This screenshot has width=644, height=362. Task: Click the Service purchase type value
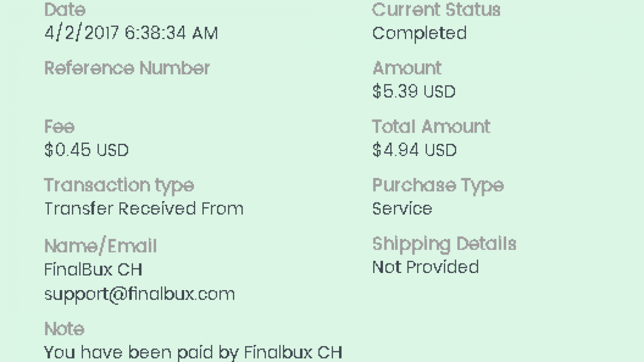(402, 209)
